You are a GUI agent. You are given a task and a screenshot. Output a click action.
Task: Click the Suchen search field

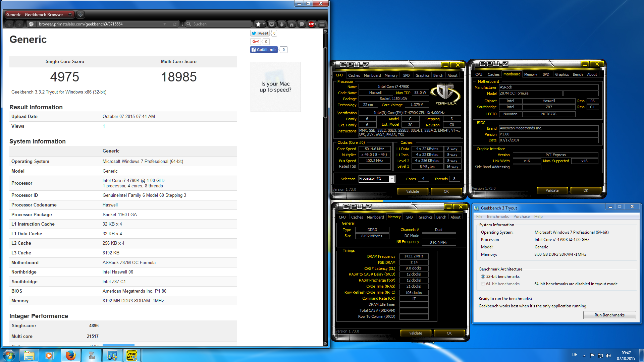[218, 24]
